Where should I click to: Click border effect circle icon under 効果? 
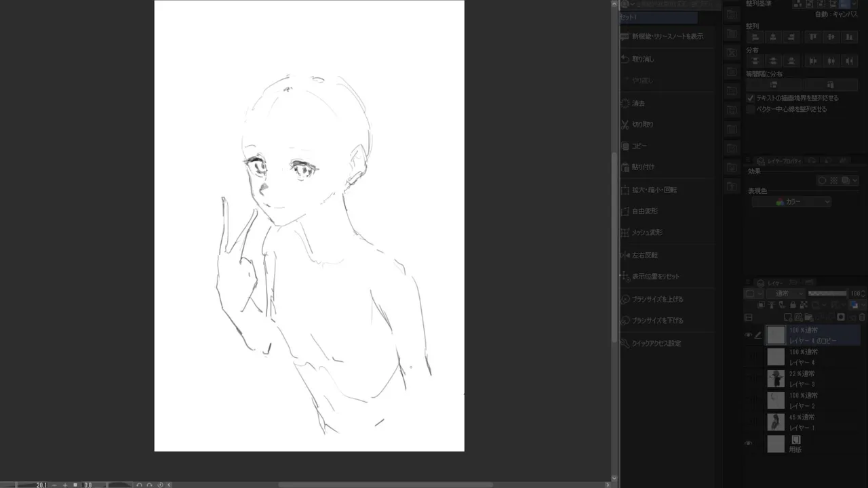822,181
